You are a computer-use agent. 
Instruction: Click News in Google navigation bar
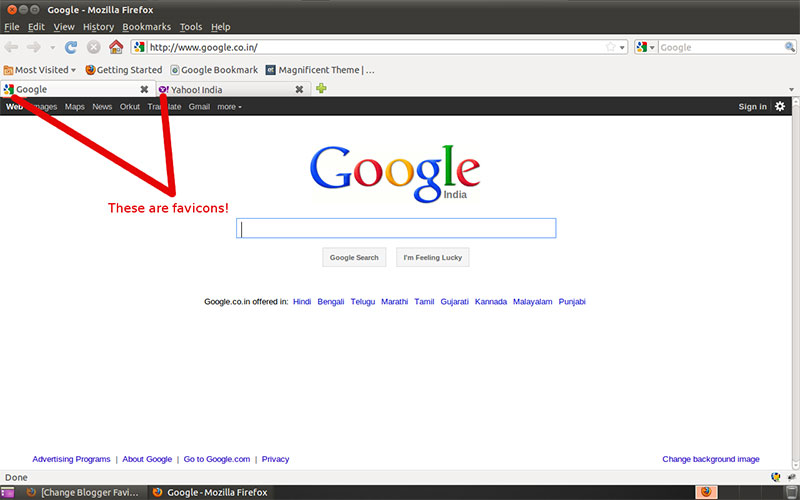pos(102,107)
